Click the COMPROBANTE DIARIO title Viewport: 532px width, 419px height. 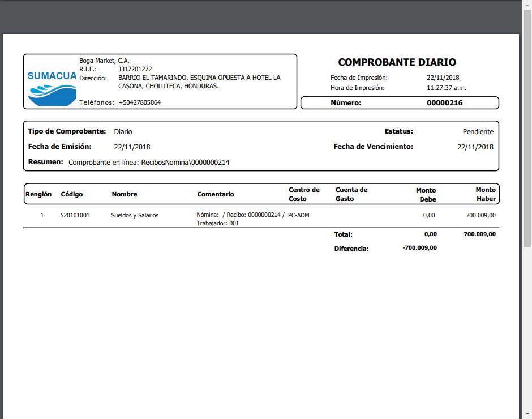tap(397, 63)
